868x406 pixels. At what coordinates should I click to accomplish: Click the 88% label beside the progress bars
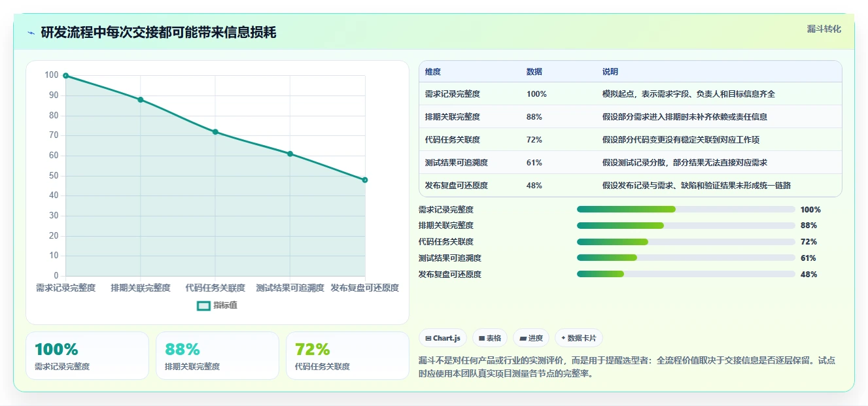808,226
